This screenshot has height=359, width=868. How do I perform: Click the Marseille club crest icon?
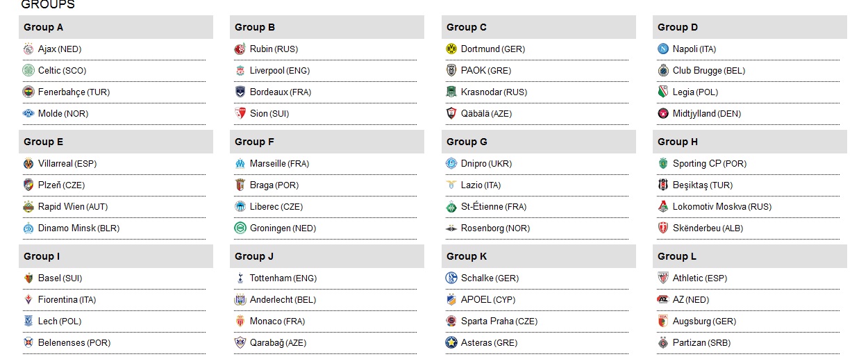click(240, 164)
